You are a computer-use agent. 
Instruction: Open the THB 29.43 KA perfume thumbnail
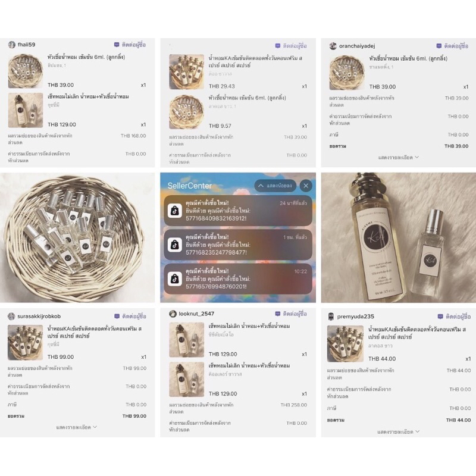(x=186, y=71)
